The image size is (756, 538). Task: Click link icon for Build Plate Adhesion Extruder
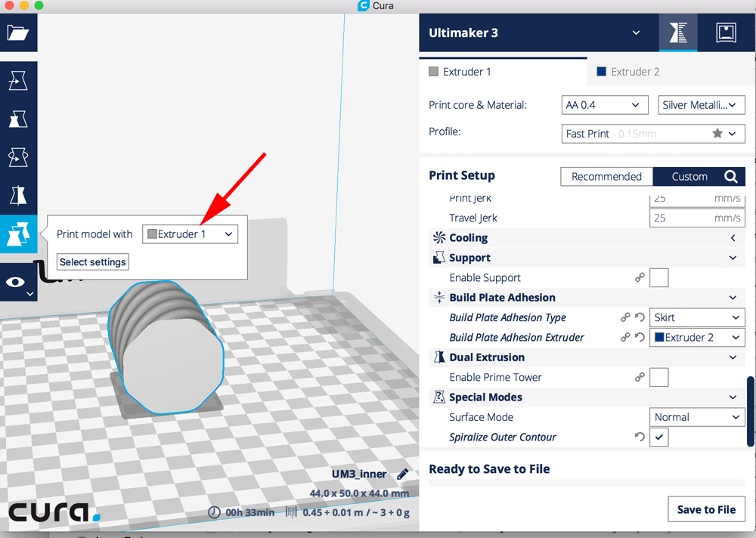pyautogui.click(x=625, y=338)
